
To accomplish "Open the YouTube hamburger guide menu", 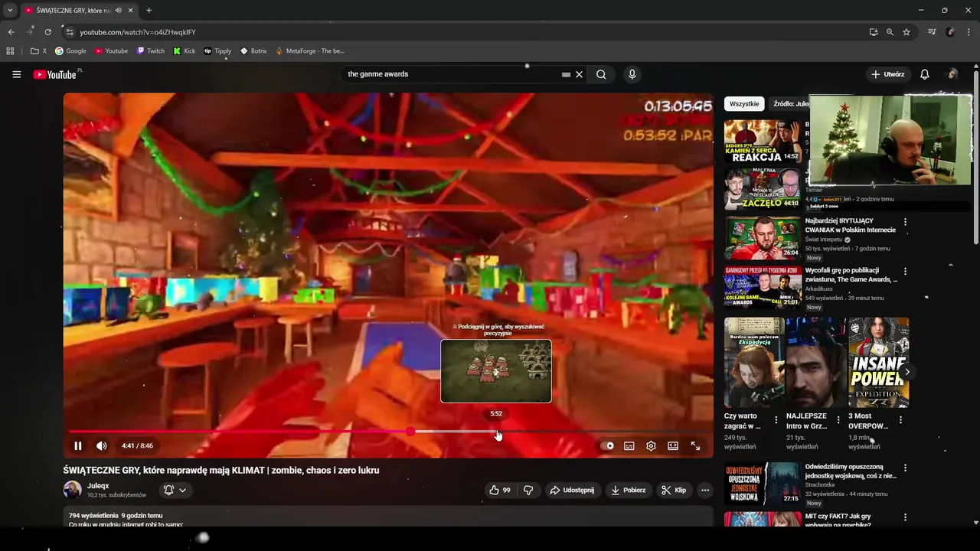I will click(16, 74).
